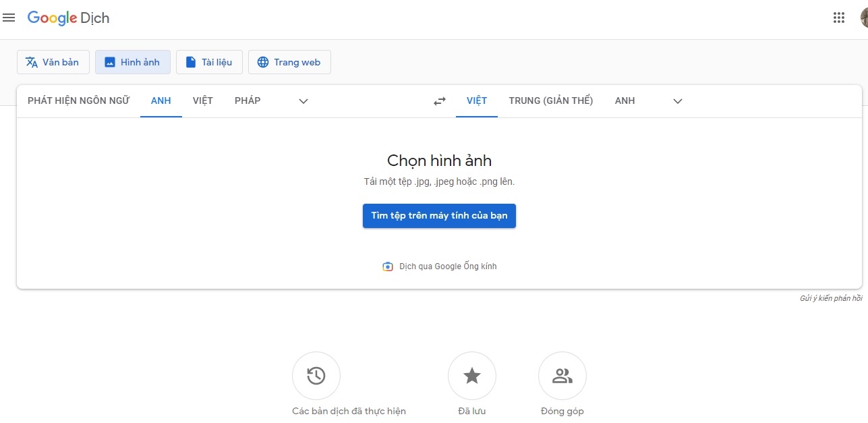Screen dimensions: 868x423
Task: Expand more target languages chevron
Action: [x=678, y=101]
